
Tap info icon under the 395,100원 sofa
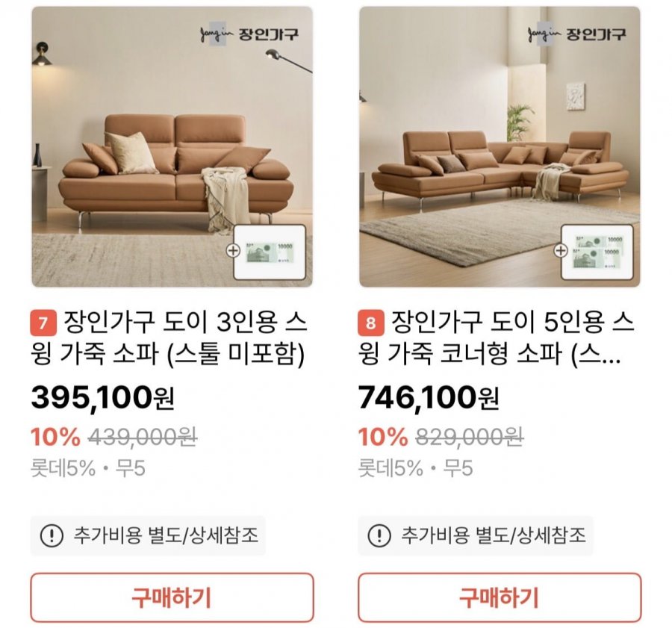click(51, 535)
